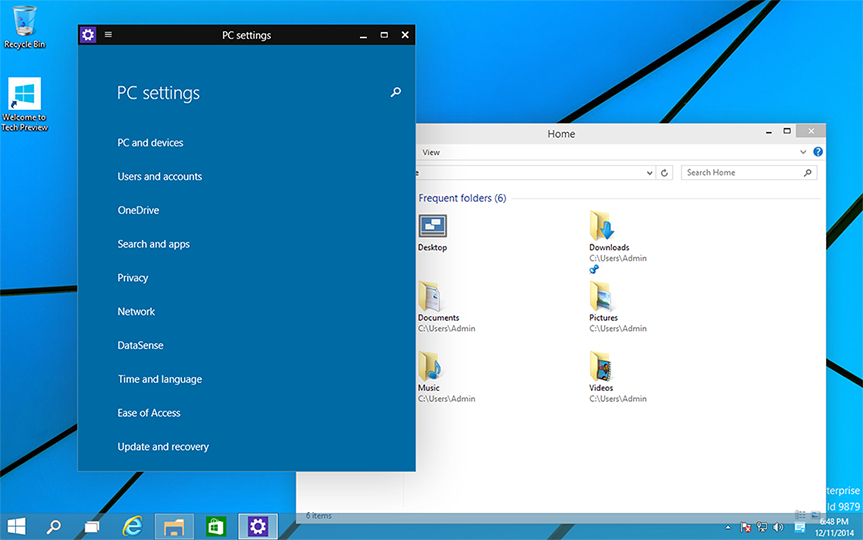Launch the Store app from the taskbar

215,526
